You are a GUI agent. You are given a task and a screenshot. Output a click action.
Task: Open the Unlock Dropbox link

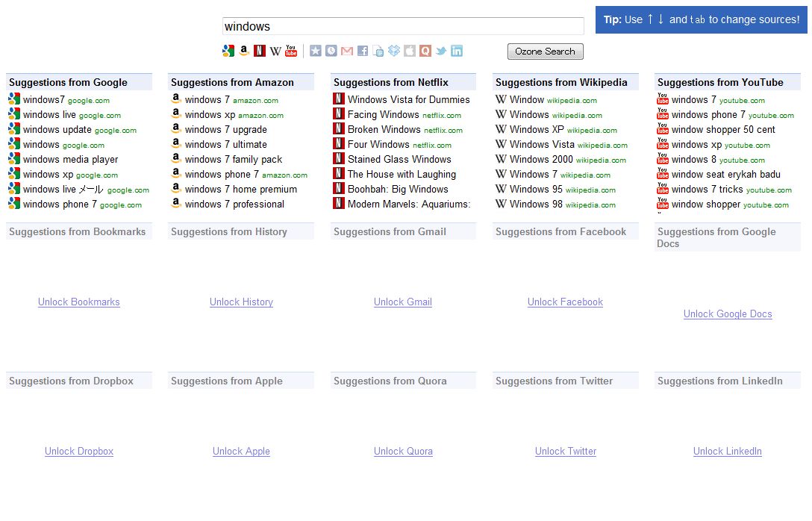coord(78,451)
